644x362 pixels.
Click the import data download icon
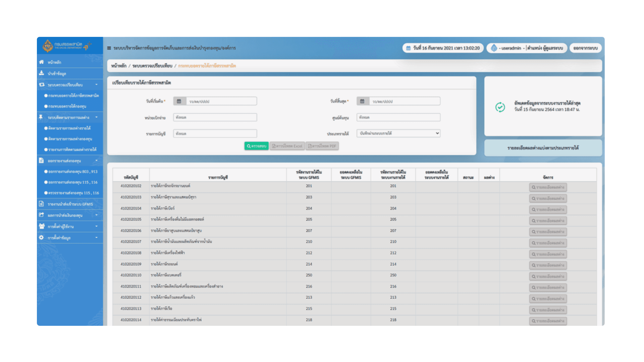tap(42, 73)
